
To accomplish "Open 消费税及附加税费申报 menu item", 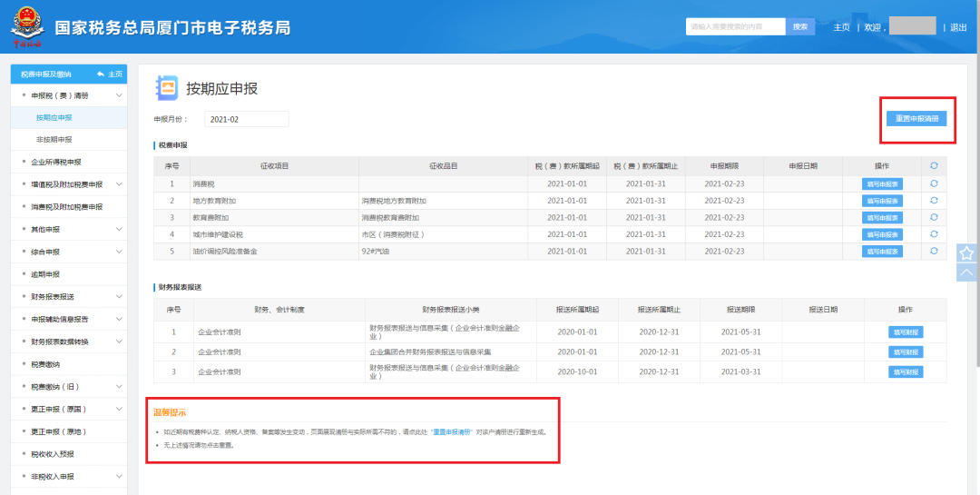I will click(69, 207).
